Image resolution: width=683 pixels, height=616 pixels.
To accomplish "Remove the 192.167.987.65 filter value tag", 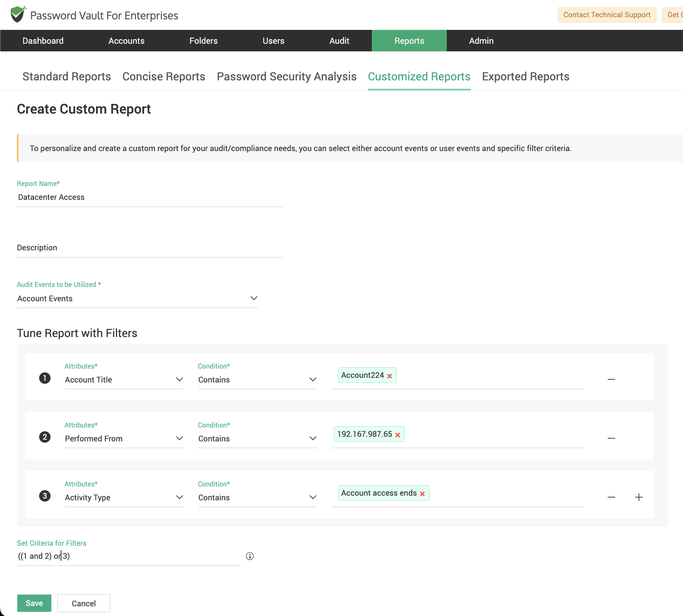I will pyautogui.click(x=398, y=435).
